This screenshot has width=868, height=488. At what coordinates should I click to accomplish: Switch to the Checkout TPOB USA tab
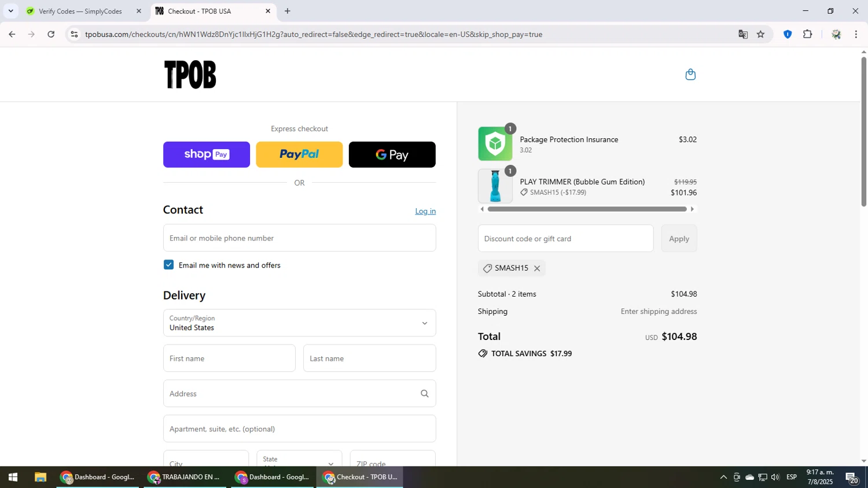coord(213,11)
